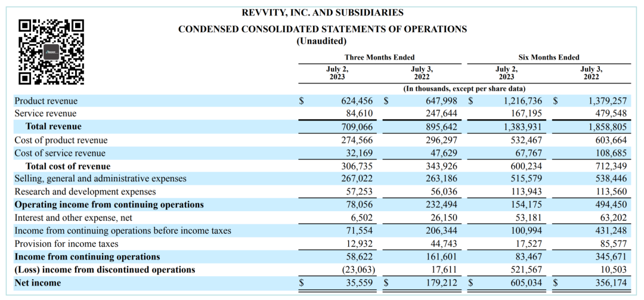
Task: Click the '(Unaudited)' label
Action: tap(321, 41)
